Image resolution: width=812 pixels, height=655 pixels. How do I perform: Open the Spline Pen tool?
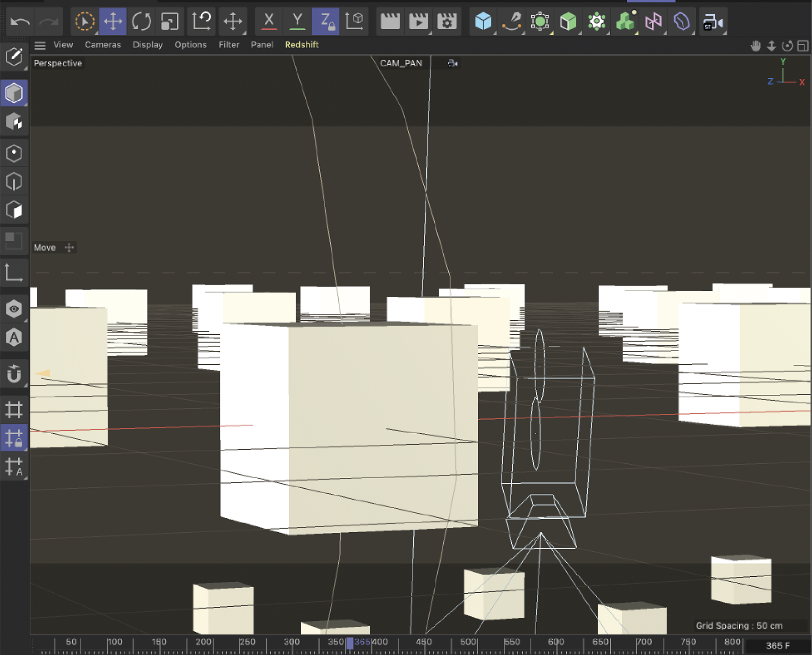point(512,21)
